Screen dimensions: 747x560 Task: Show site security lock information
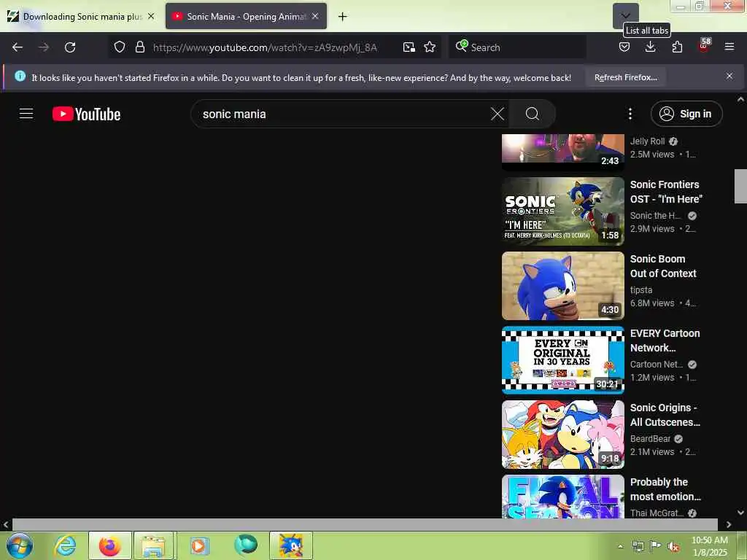pyautogui.click(x=139, y=47)
